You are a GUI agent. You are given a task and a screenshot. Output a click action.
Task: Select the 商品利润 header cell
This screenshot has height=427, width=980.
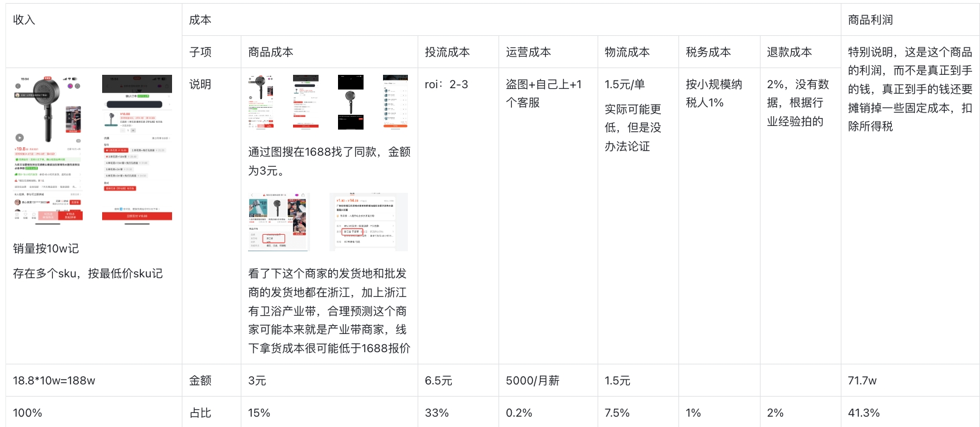(870, 19)
